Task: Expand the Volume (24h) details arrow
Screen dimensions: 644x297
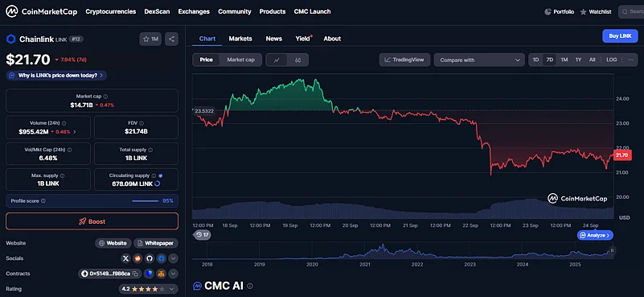Action: 74,132
